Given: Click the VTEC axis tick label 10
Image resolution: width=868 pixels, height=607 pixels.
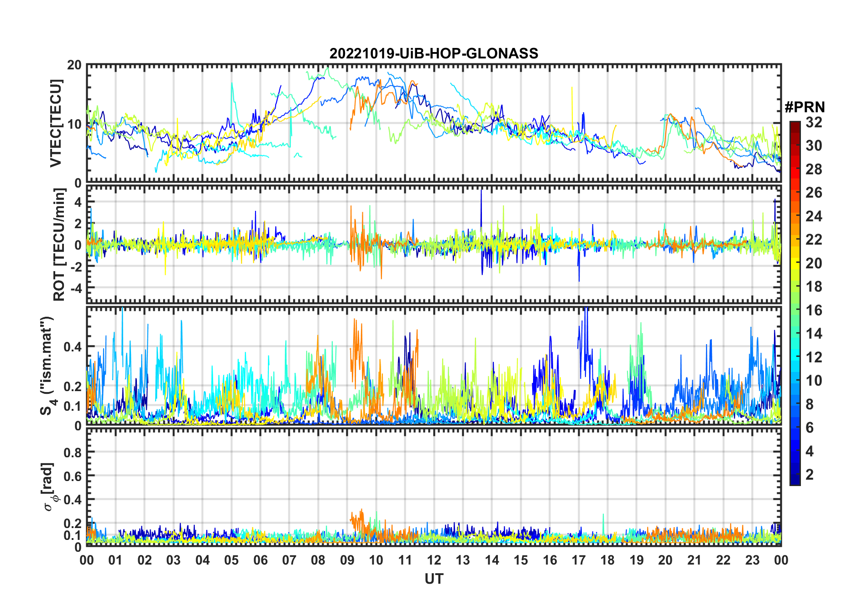Looking at the screenshot, I should (x=74, y=124).
